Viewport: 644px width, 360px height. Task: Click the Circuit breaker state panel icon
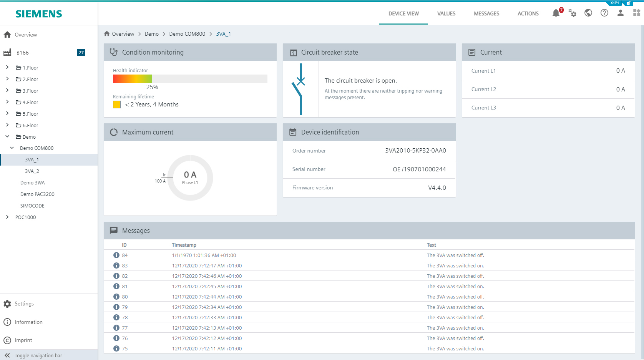pyautogui.click(x=294, y=53)
